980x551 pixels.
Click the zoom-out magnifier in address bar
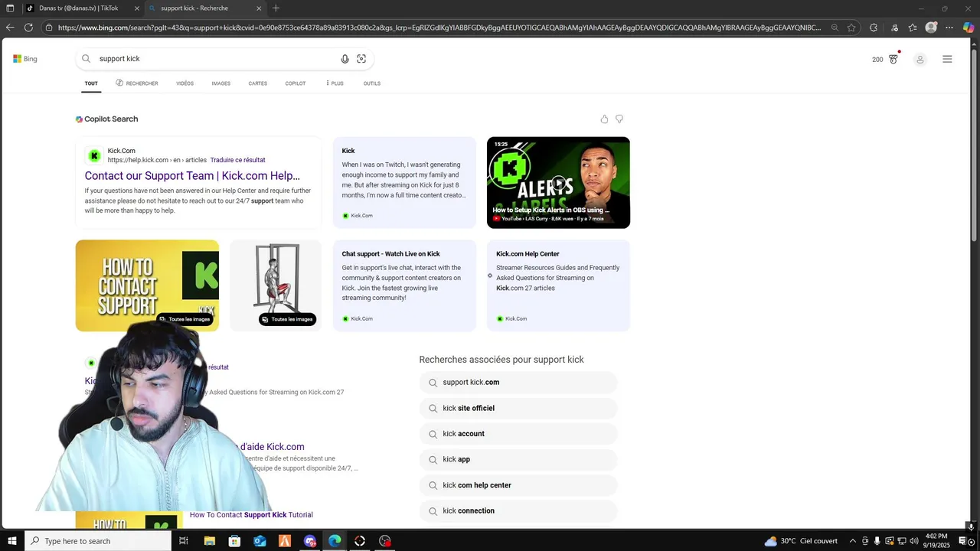pos(836,28)
